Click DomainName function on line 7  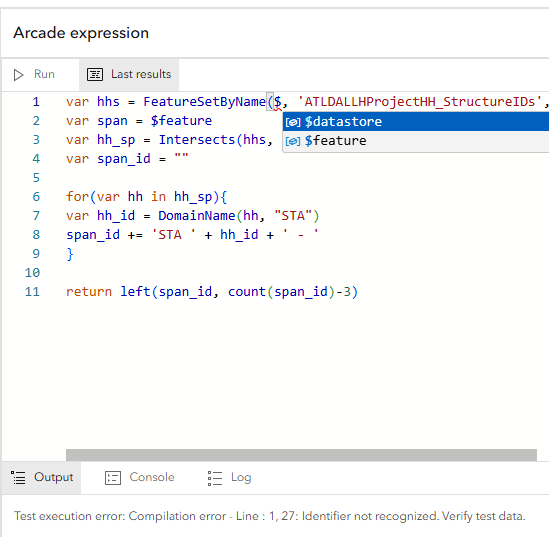(x=197, y=215)
